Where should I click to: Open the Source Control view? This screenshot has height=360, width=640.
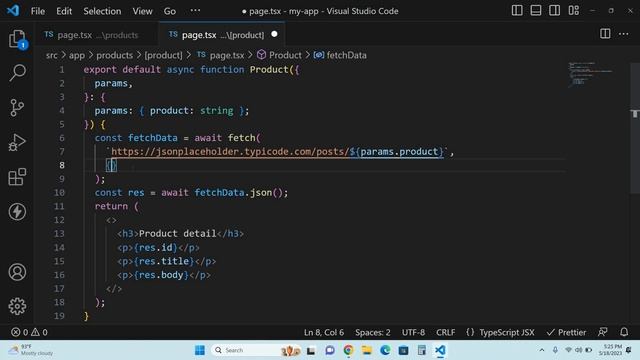pyautogui.click(x=17, y=108)
